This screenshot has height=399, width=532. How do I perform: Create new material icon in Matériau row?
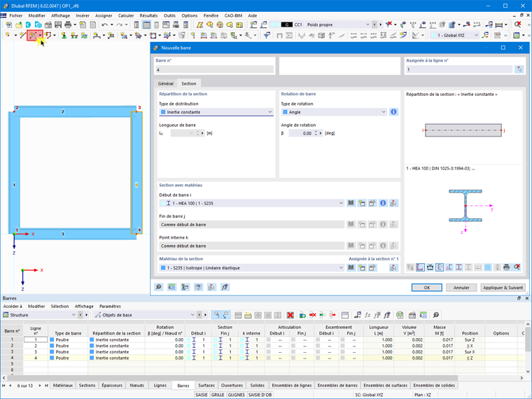coord(362,267)
